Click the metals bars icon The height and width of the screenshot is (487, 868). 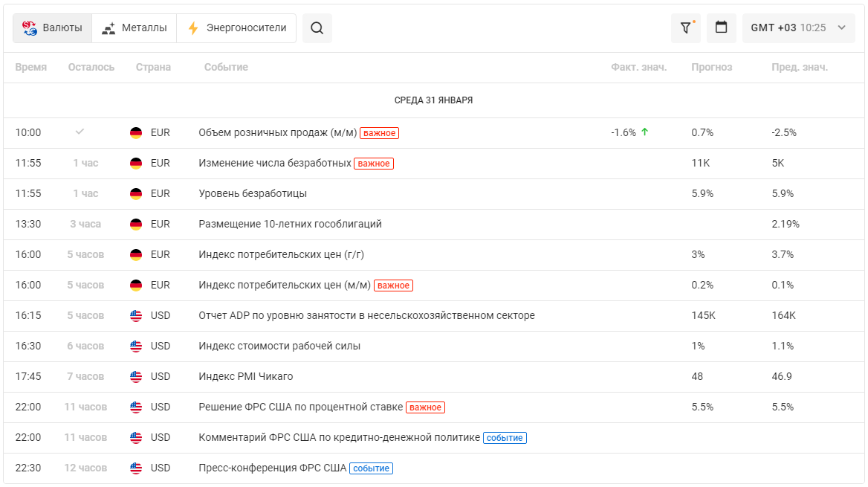[108, 28]
